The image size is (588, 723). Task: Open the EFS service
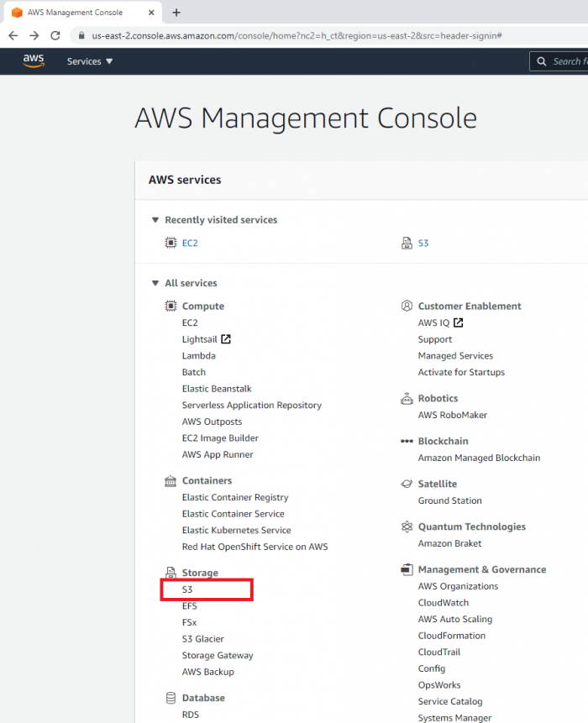[190, 606]
